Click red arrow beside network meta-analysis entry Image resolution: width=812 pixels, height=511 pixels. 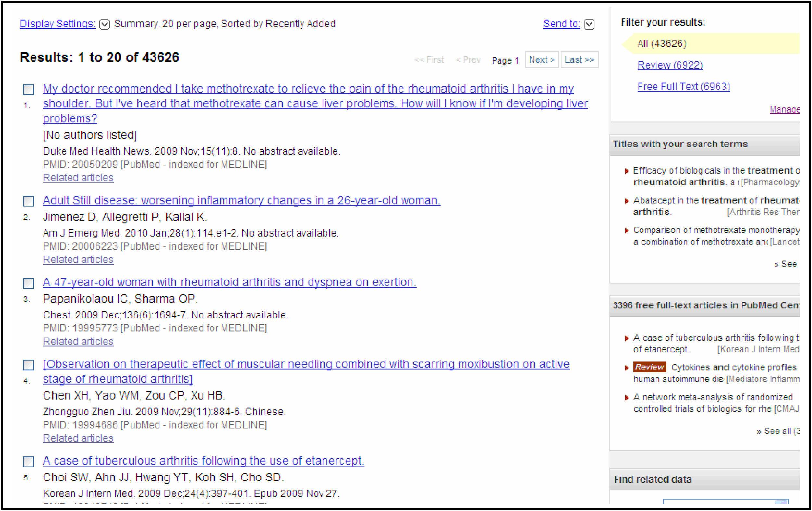pyautogui.click(x=627, y=398)
